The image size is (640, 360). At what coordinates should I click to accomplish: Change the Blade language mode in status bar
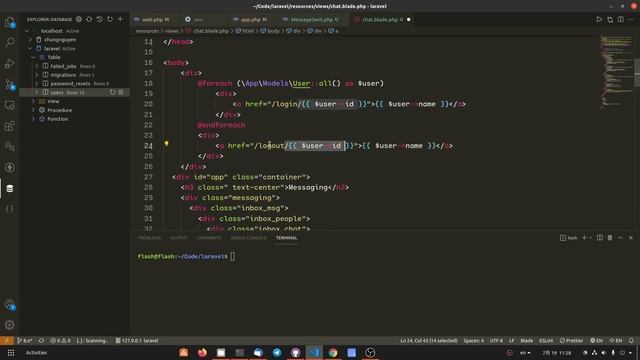click(x=527, y=340)
